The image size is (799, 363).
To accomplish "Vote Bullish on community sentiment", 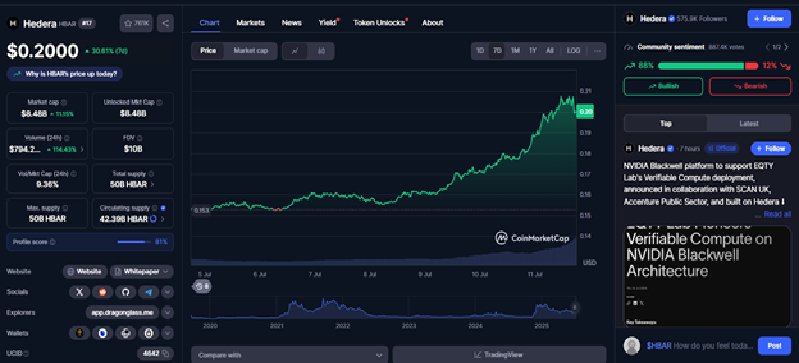I will [x=663, y=86].
